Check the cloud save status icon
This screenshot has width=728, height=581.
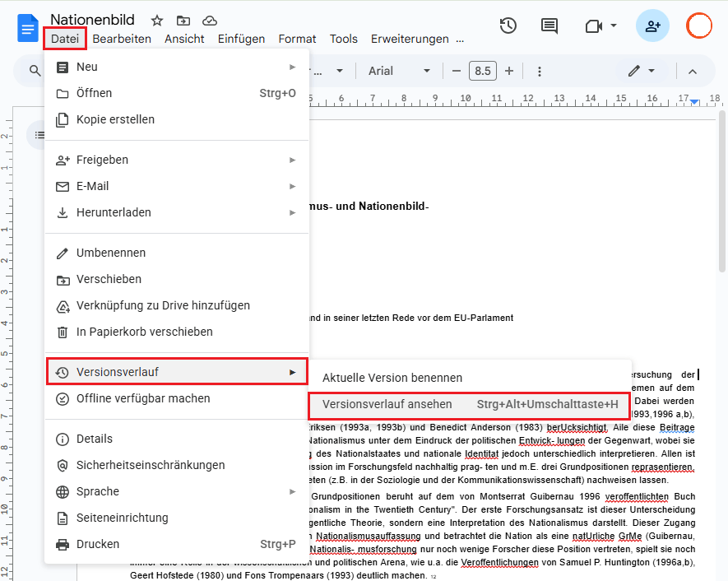click(210, 21)
